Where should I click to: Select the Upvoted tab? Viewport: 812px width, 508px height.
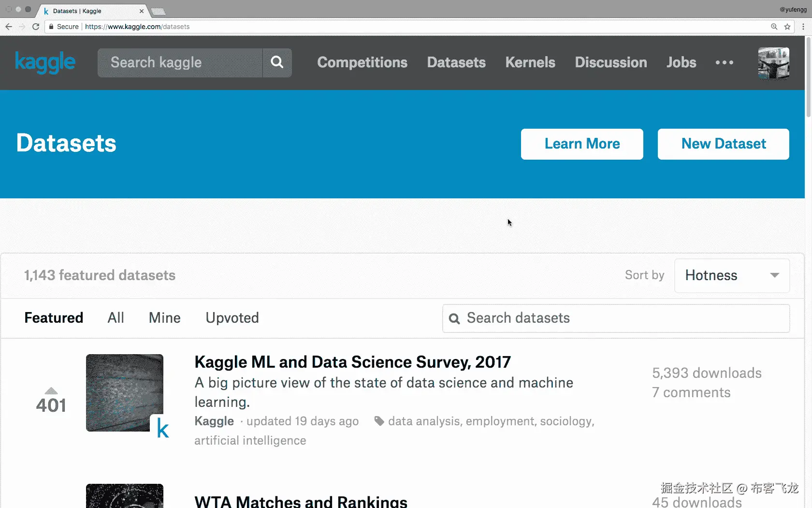point(232,318)
